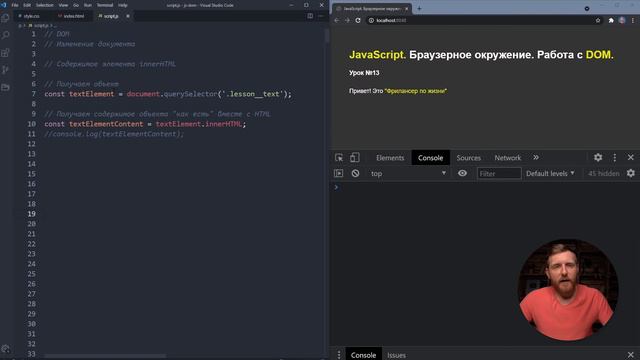Switch to the Issues tab in the drawer
The width and height of the screenshot is (640, 360).
tap(396, 356)
